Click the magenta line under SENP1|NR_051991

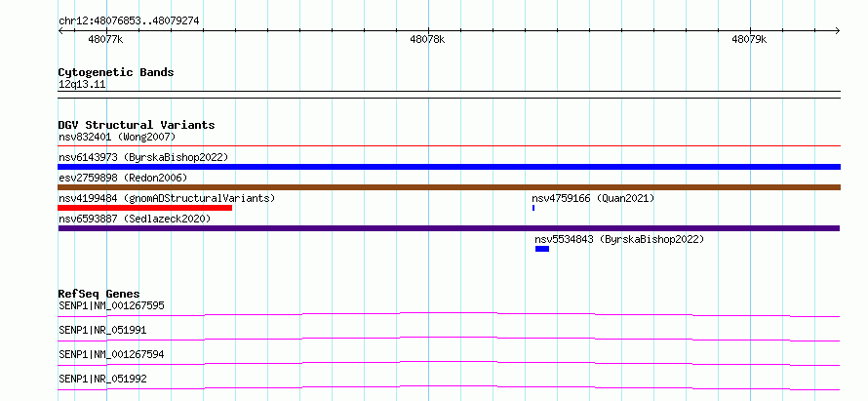[x=449, y=338]
